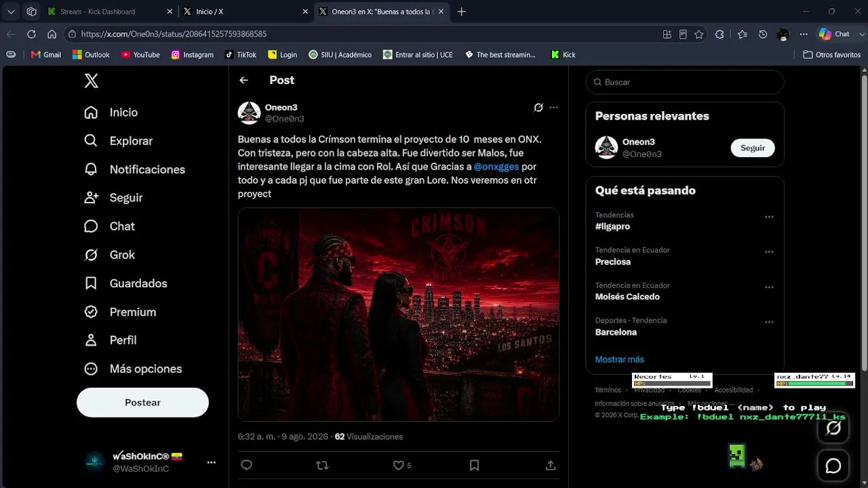868x488 pixels.
Task: Open the YouTube bookmark
Action: (x=140, y=55)
